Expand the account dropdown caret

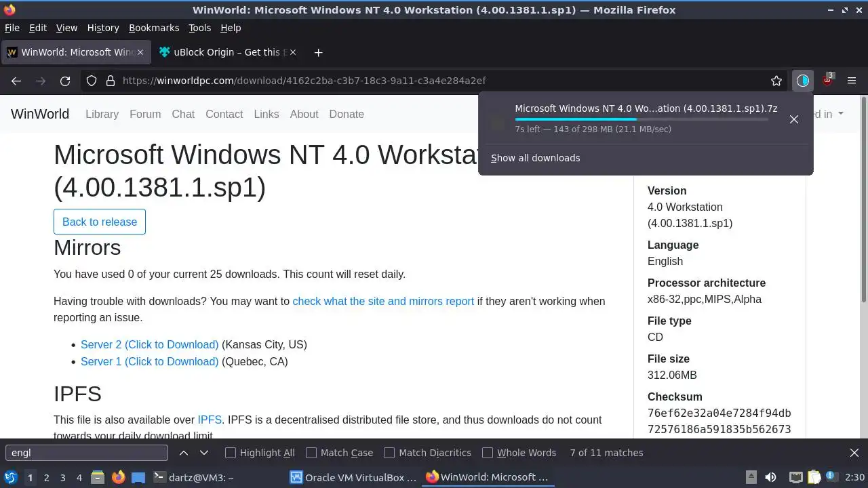(841, 114)
